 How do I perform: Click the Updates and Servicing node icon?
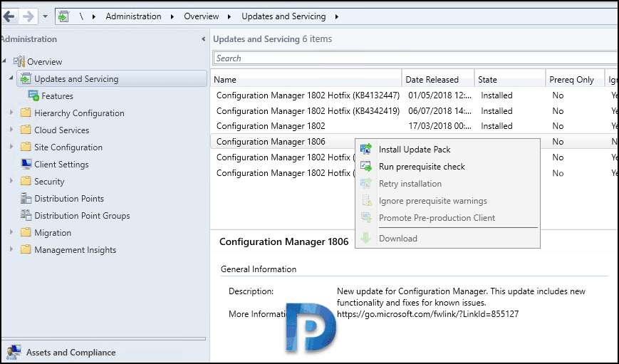click(26, 78)
